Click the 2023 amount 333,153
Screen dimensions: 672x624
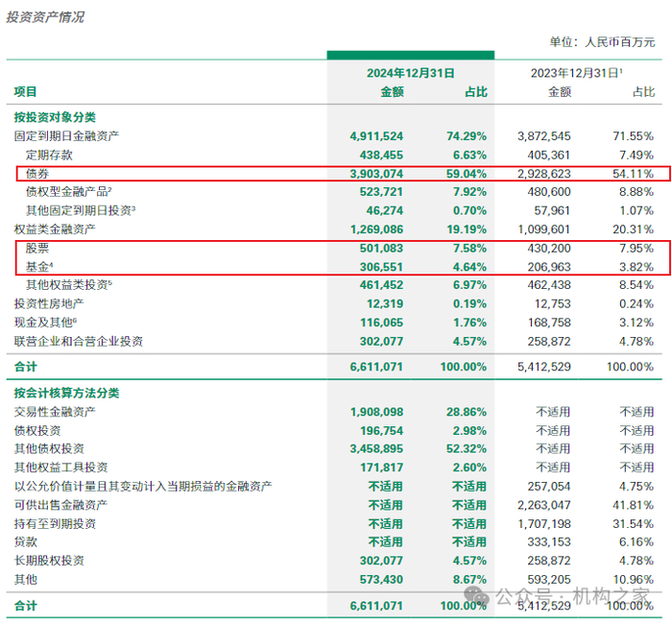click(548, 541)
